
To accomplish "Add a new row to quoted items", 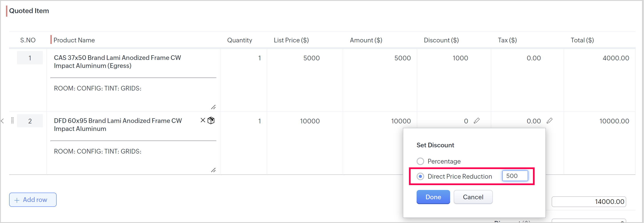I will 33,200.
